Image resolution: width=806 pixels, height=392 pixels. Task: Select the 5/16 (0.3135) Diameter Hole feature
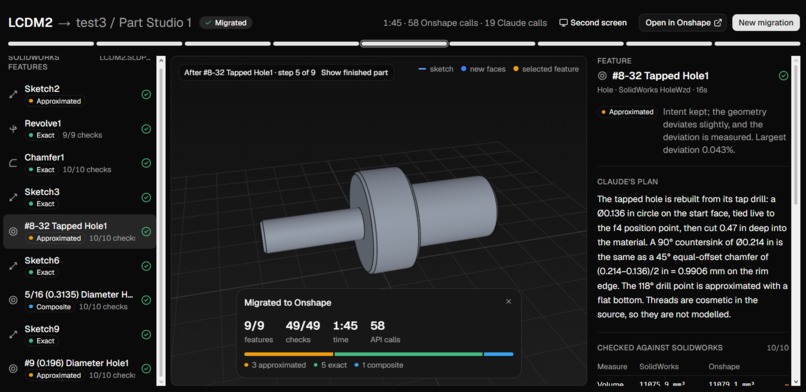[79, 300]
